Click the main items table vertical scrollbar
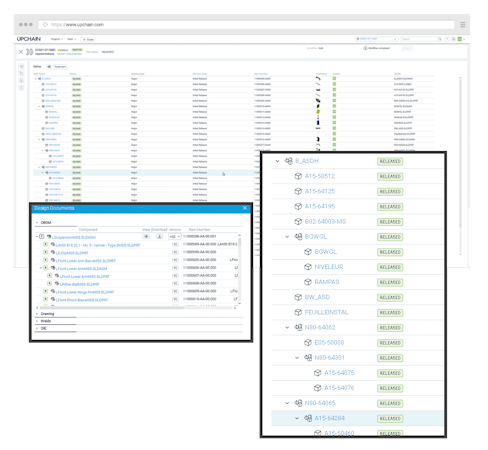This screenshot has height=450, width=488. pos(460,165)
